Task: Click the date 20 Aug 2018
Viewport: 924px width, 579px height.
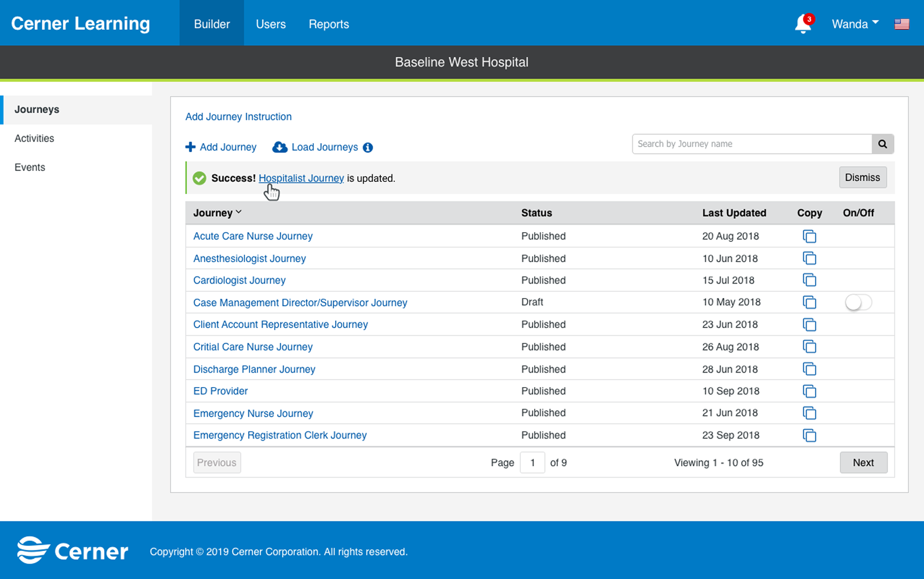Action: pyautogui.click(x=730, y=236)
